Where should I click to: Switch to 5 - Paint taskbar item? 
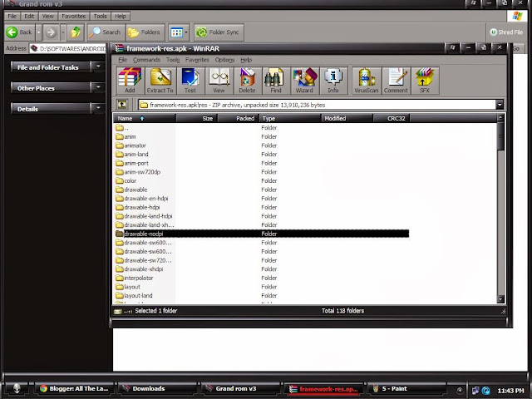coord(406,388)
